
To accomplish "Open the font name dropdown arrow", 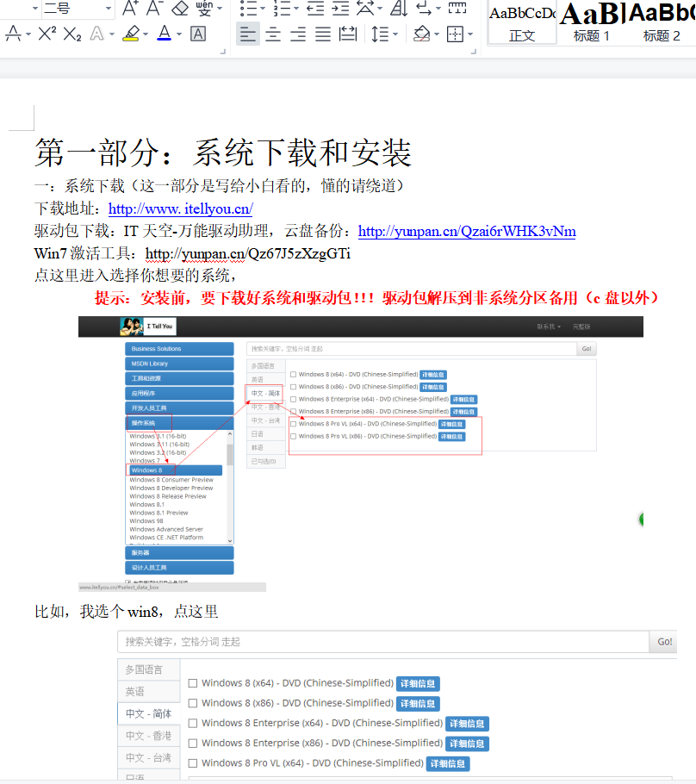I will pyautogui.click(x=34, y=8).
